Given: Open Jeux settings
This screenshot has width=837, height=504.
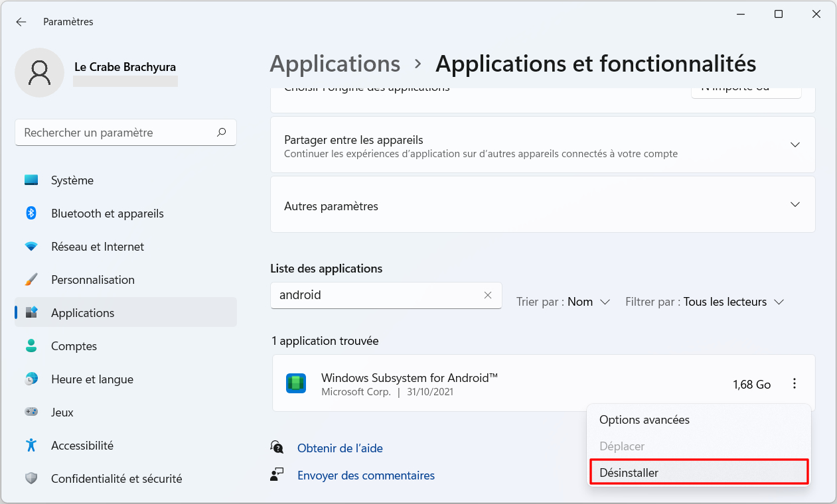Looking at the screenshot, I should tap(125, 412).
